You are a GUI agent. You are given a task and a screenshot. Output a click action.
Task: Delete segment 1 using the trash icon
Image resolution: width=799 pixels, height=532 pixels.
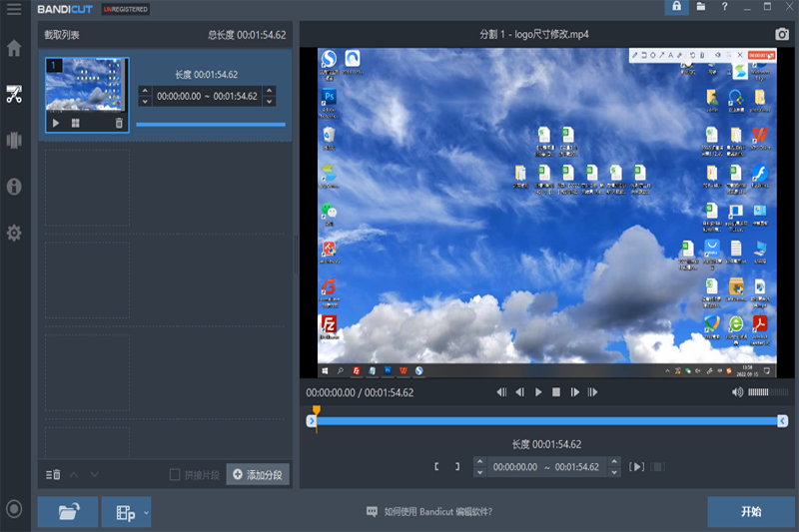[x=119, y=123]
